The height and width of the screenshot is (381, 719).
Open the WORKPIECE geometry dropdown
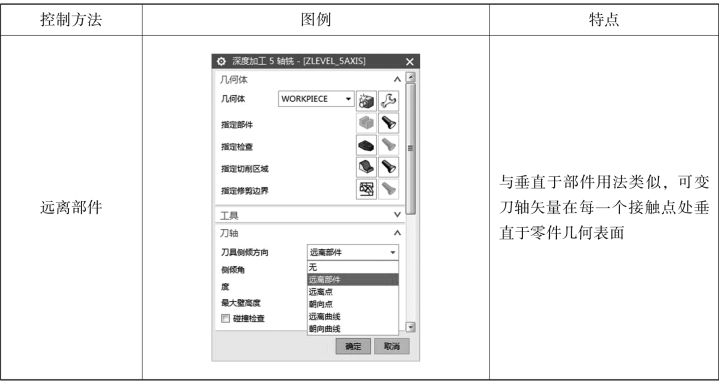(316, 99)
